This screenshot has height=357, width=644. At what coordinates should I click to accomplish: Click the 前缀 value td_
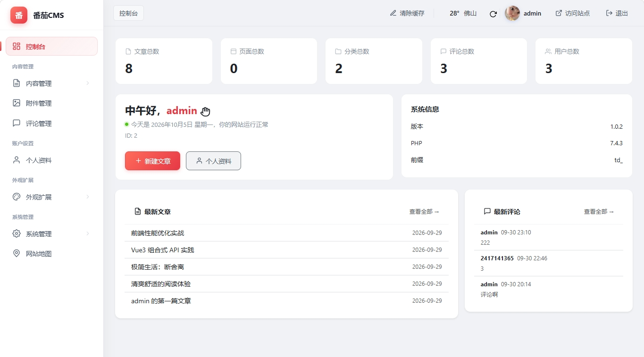point(619,160)
